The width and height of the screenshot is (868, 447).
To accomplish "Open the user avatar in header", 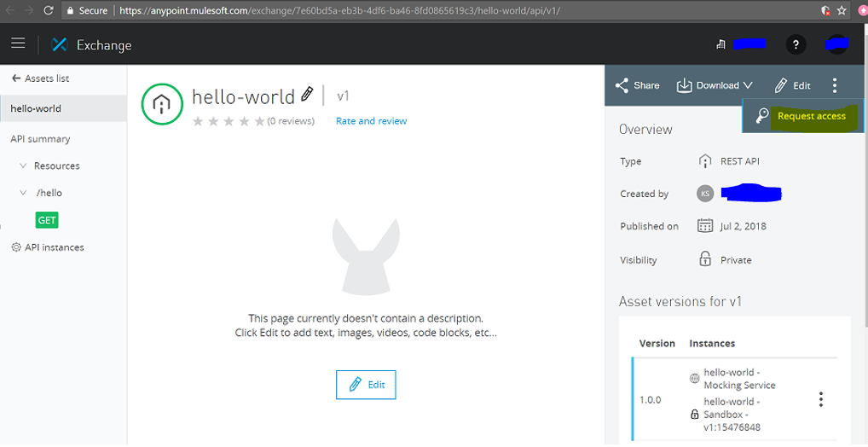I will coord(836,44).
